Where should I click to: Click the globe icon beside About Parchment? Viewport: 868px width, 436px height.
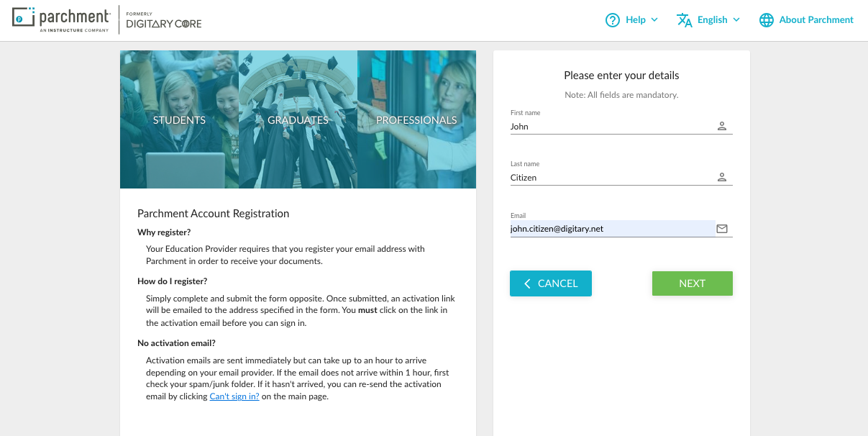[767, 20]
